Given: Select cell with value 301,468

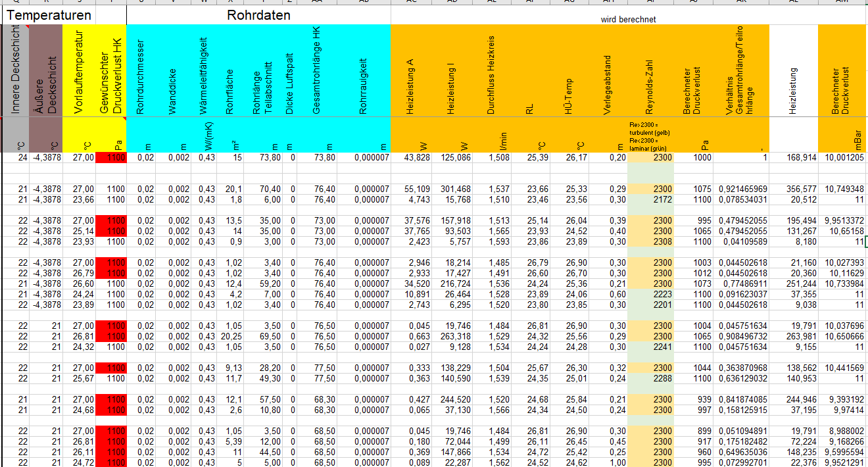Looking at the screenshot, I should click(x=452, y=189).
